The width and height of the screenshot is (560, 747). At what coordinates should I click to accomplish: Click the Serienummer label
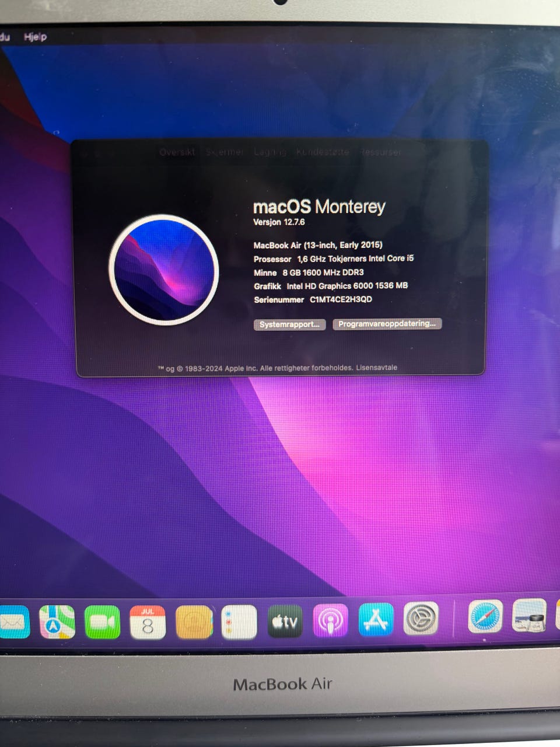[x=279, y=300]
